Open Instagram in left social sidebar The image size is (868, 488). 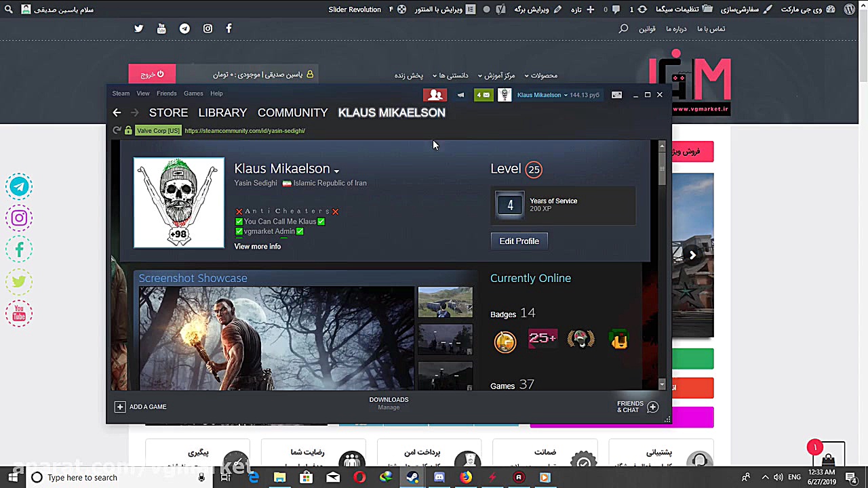point(19,218)
